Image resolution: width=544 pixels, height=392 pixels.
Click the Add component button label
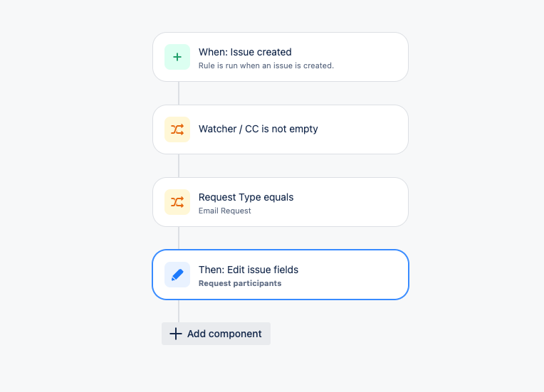tap(224, 334)
